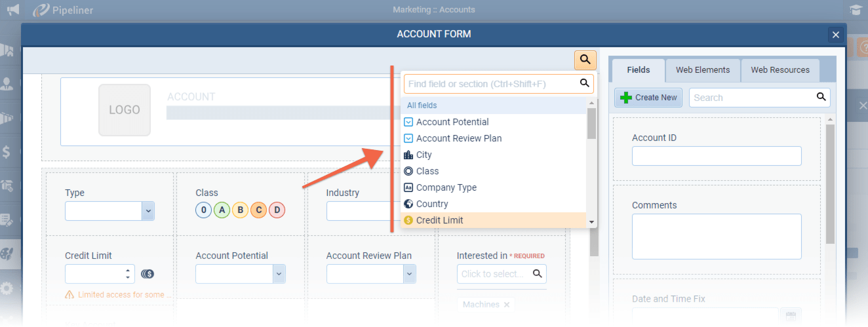
Task: Click the magnifier in the Interested in field
Action: [538, 274]
